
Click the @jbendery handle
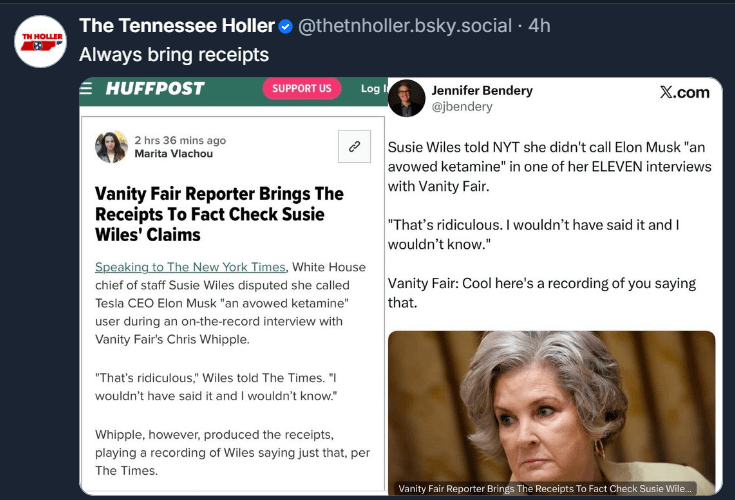click(x=462, y=106)
